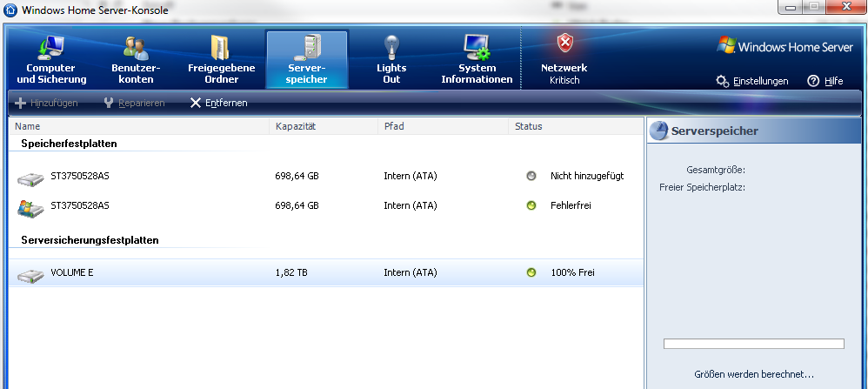Click the Fehlerfrei status text
The height and width of the screenshot is (389, 868).
coord(571,205)
